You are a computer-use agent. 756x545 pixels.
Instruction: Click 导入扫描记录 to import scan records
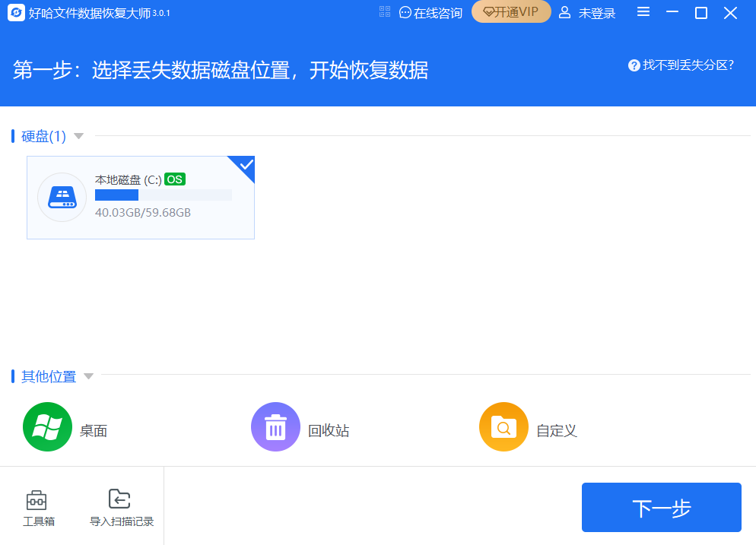point(119,505)
